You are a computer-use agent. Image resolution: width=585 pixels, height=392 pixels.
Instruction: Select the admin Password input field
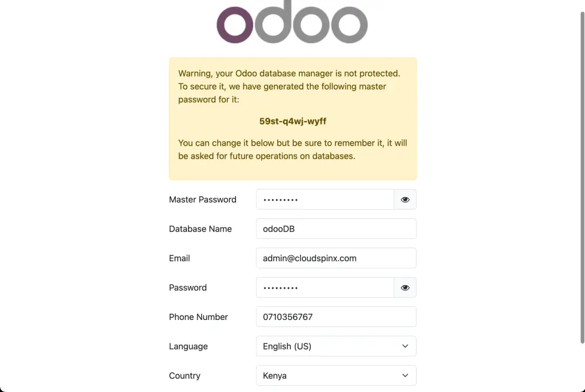(x=324, y=287)
